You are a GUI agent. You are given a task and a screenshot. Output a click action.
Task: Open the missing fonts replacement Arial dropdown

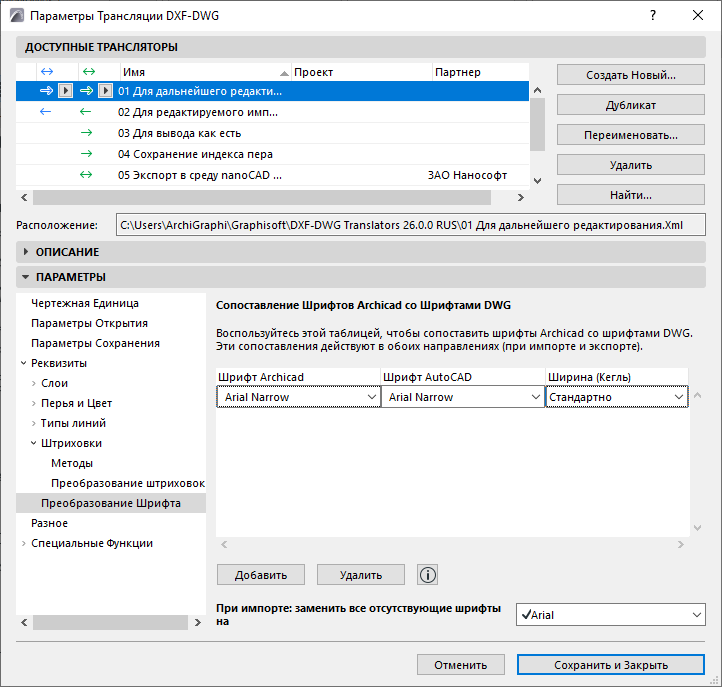coord(611,615)
